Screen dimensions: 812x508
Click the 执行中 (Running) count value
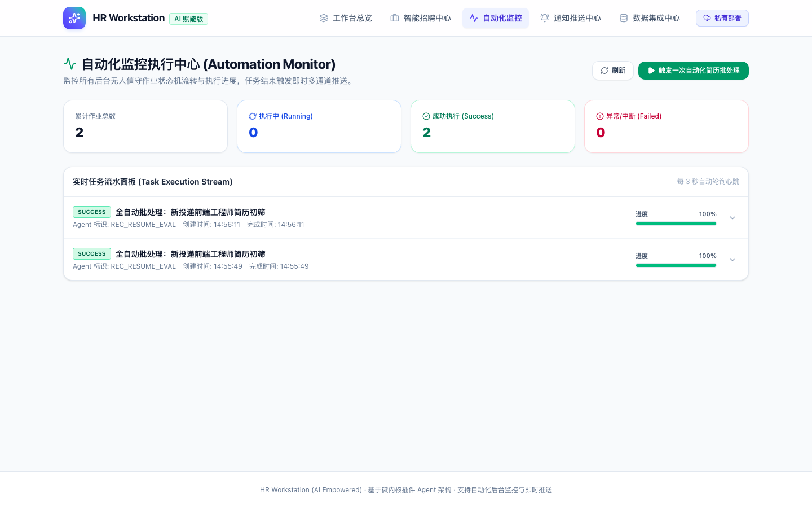point(253,133)
